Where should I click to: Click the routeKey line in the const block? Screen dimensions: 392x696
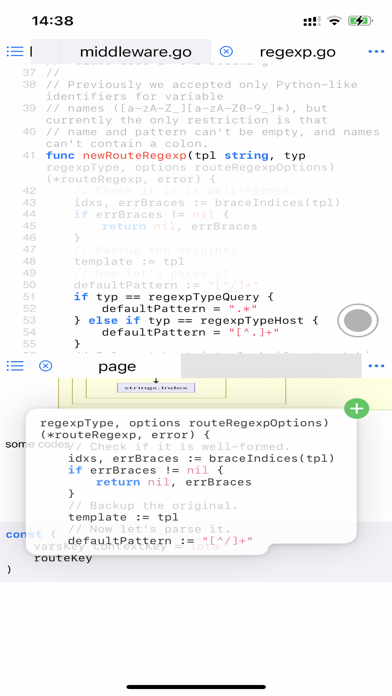pos(63,558)
